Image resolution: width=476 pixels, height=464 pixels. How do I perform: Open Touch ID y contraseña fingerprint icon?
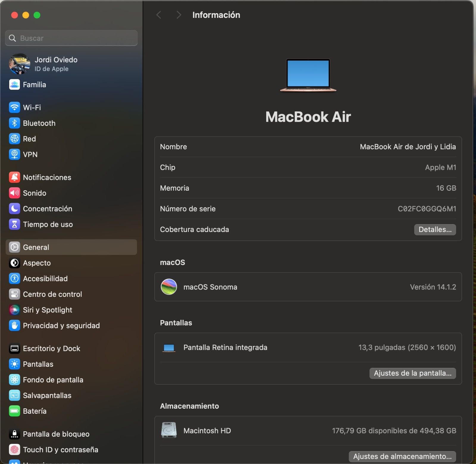point(14,450)
